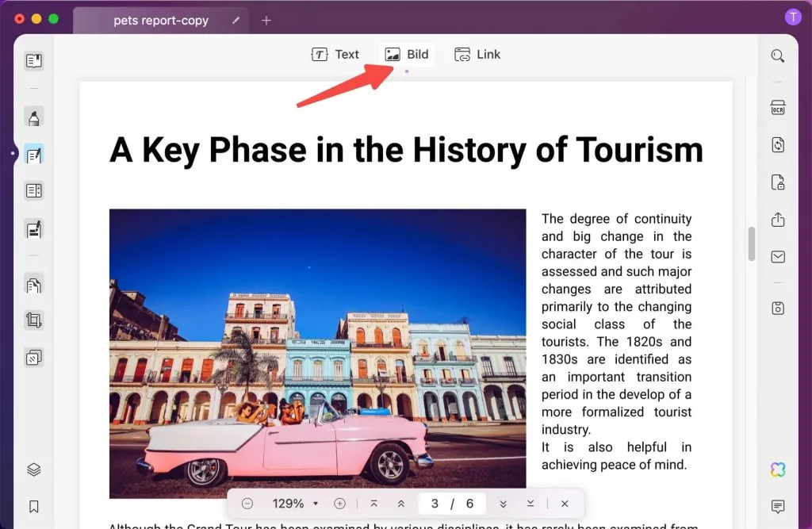
Task: Close the page navigation bar
Action: coord(565,504)
